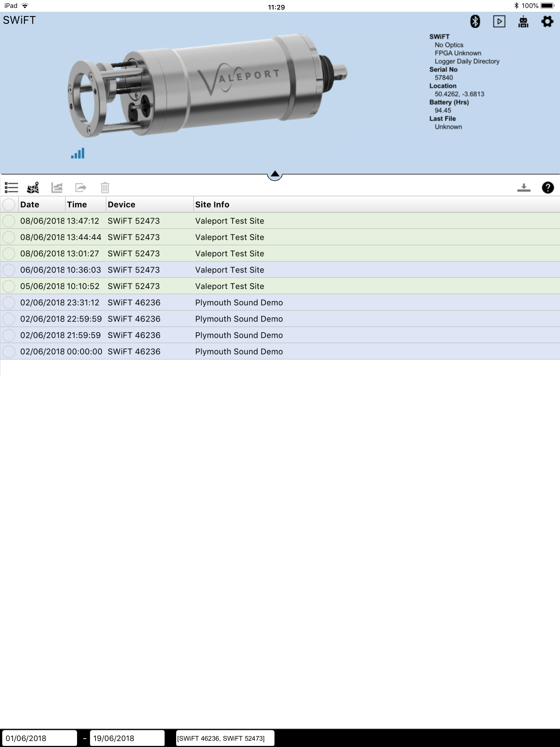Select the 02/06/2018 23:31:12 row circle
560x747 pixels.
[9, 303]
